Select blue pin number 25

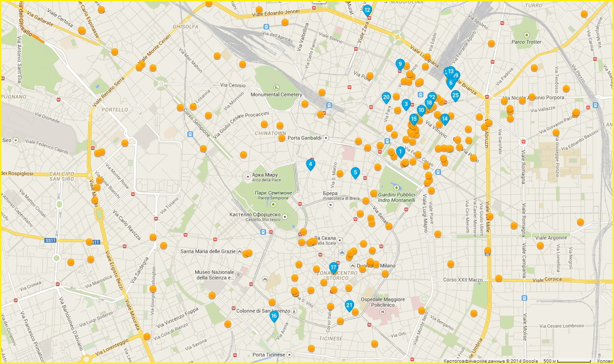click(x=456, y=96)
